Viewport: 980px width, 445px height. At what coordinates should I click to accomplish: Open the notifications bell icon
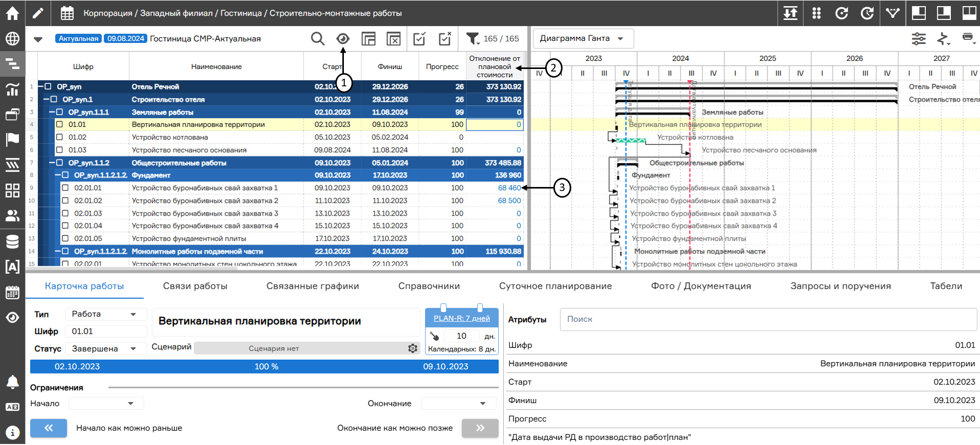point(12,382)
